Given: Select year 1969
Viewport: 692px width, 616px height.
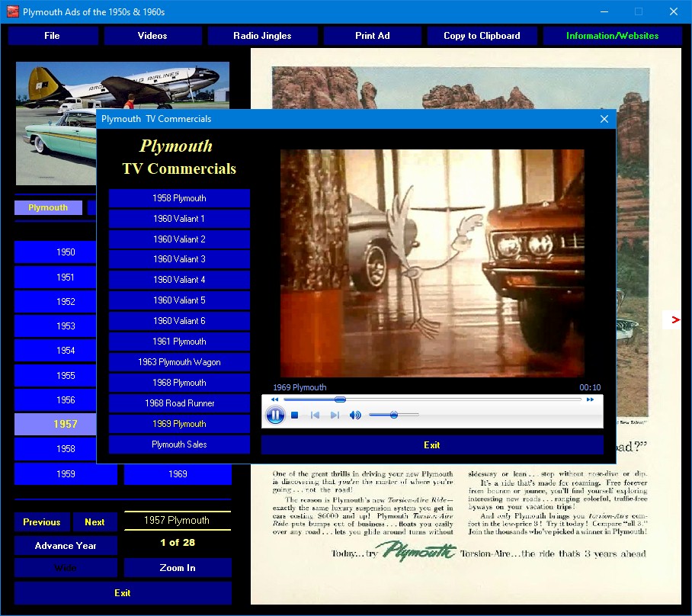Looking at the screenshot, I should click(178, 473).
